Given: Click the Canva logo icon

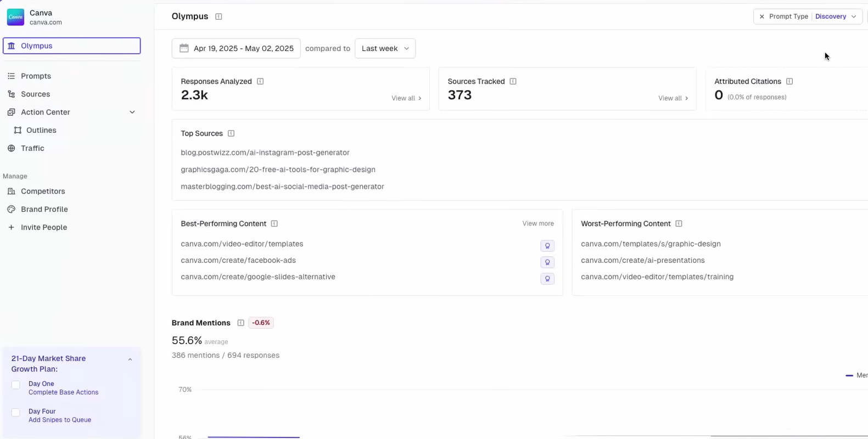Looking at the screenshot, I should [15, 17].
